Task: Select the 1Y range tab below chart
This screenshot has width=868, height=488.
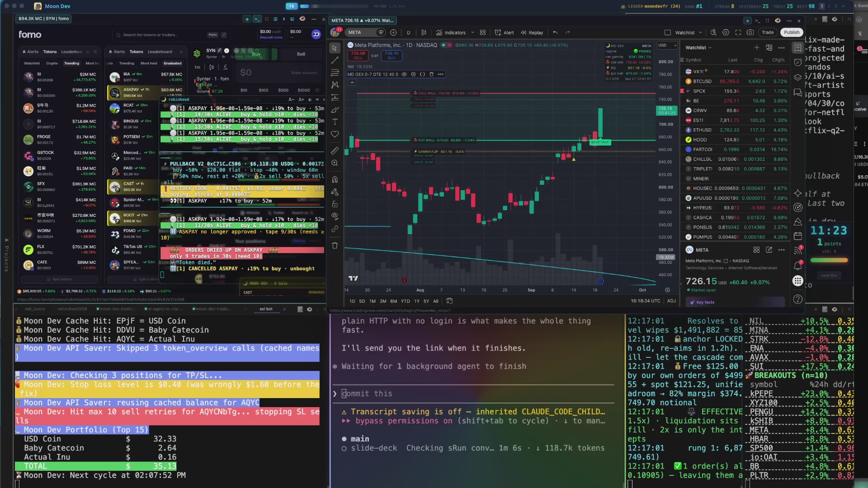Action: click(x=417, y=301)
